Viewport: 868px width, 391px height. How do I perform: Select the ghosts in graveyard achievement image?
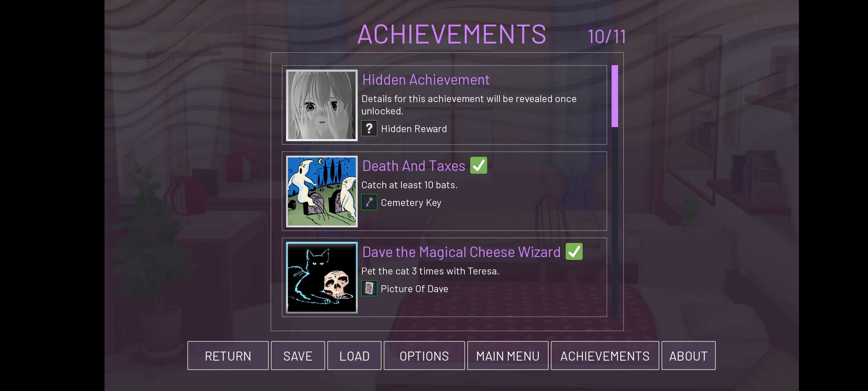322,191
